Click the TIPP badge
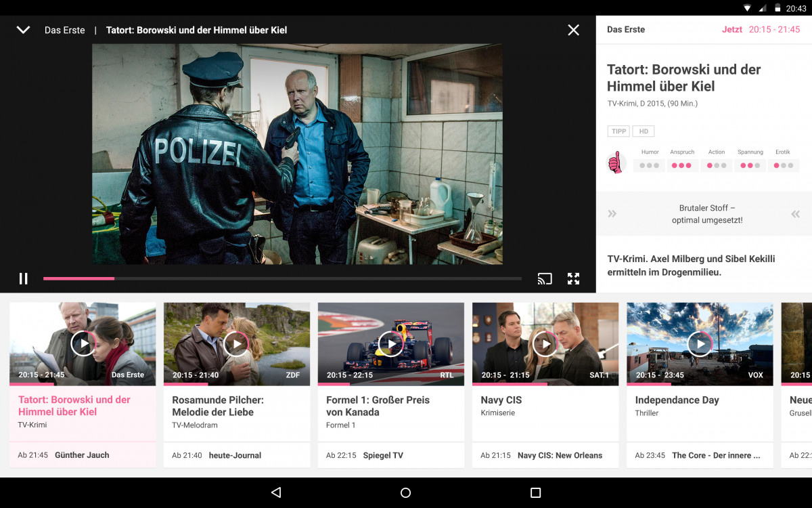 tap(618, 131)
